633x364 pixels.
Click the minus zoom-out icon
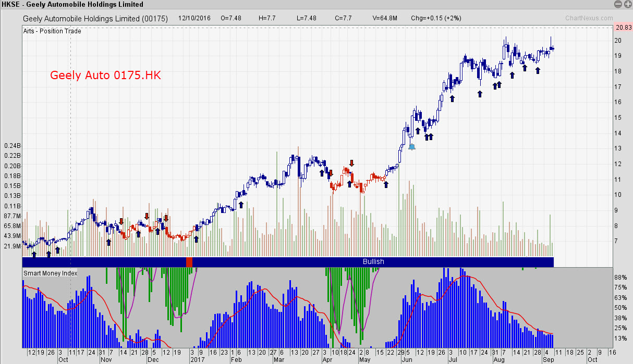618,4
